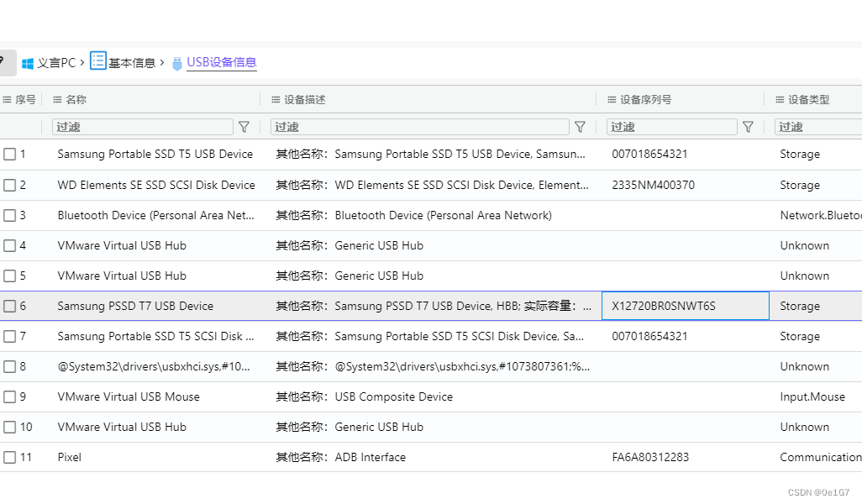Open the 设备类型 column menu icon
This screenshot has width=862, height=504.
click(x=781, y=99)
